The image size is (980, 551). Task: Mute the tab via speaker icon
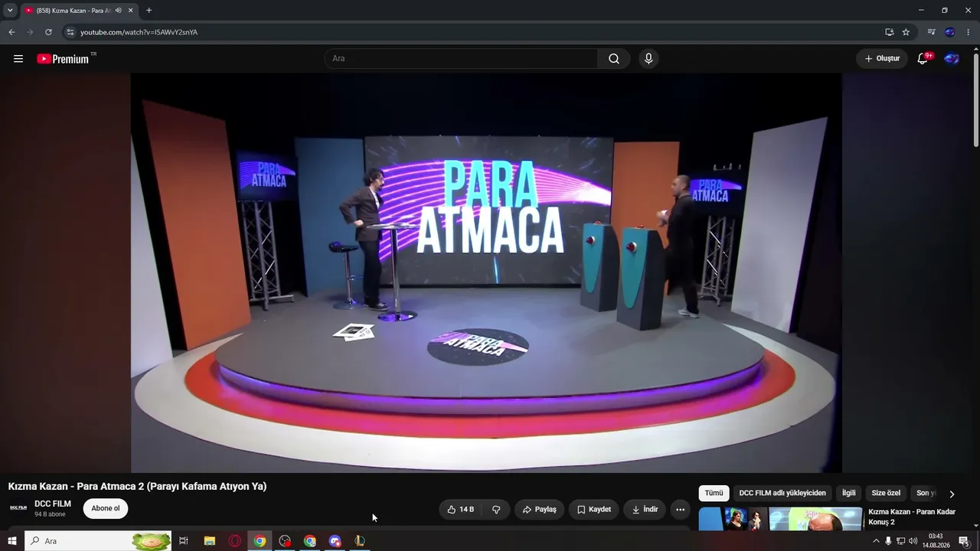[x=118, y=11]
